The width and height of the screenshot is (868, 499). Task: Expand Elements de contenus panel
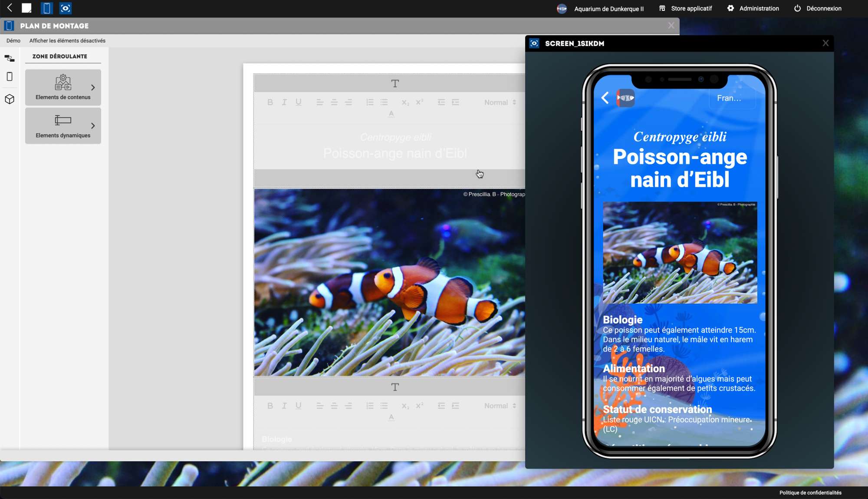[63, 88]
